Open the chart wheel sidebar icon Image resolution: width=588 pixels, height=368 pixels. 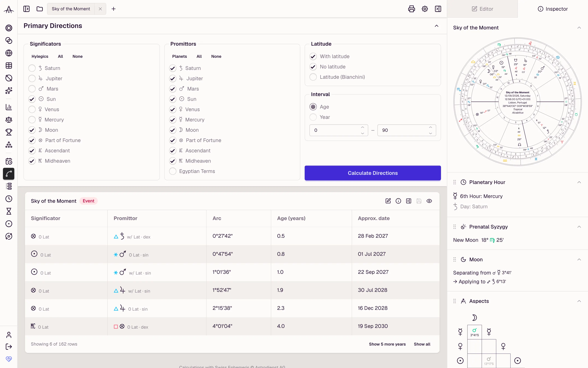[x=9, y=28]
